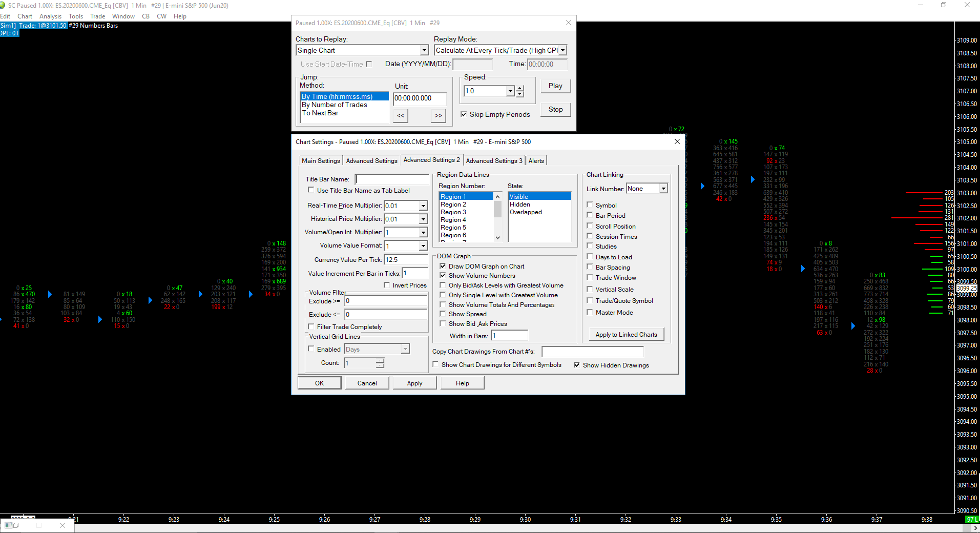The image size is (980, 533).
Task: Expand the Link Number dropdown
Action: click(663, 189)
